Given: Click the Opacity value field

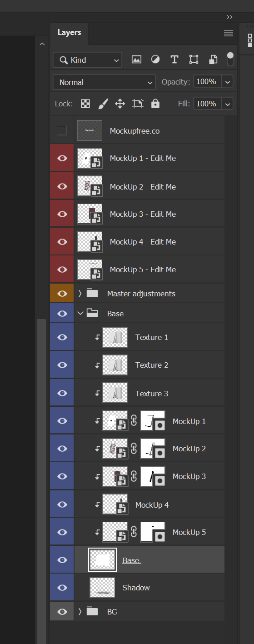Looking at the screenshot, I should tap(208, 82).
